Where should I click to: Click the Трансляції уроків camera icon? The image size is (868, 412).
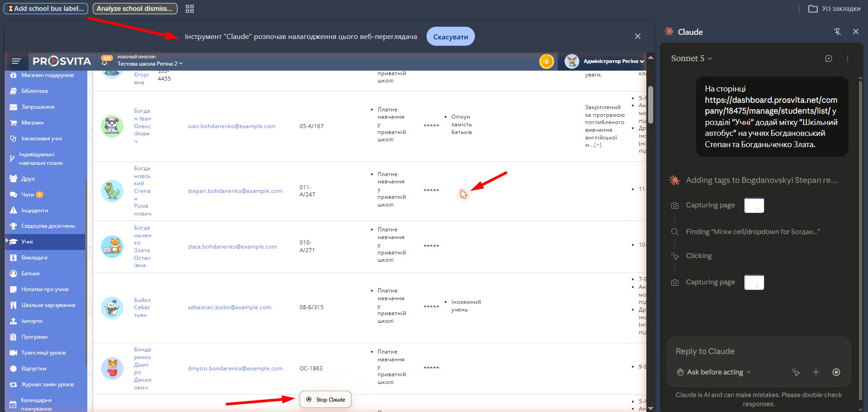pyautogui.click(x=14, y=353)
